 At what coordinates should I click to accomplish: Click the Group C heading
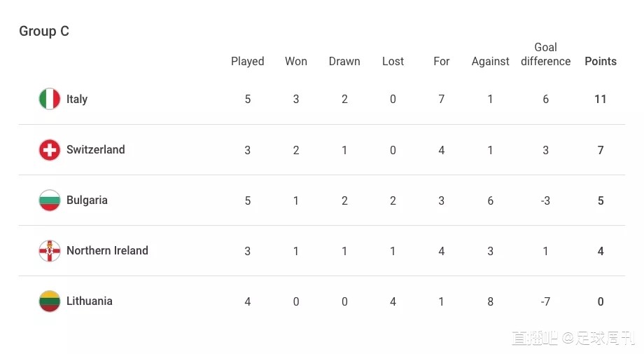click(x=44, y=31)
